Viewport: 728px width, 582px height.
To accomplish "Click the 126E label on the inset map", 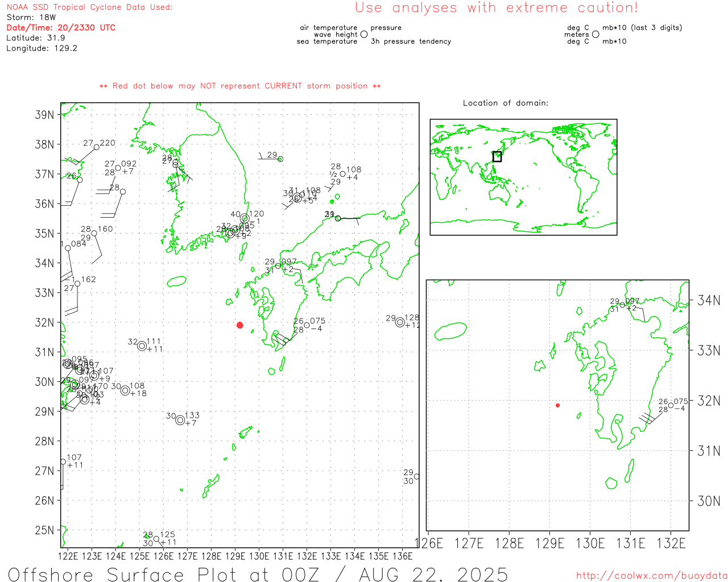I will pos(429,543).
